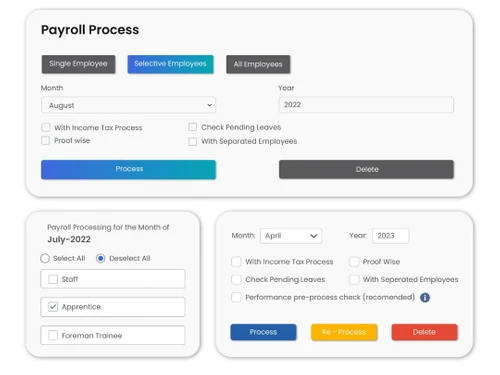Enable With Income Tax Process in top panel
The image size is (500, 375).
tap(46, 127)
